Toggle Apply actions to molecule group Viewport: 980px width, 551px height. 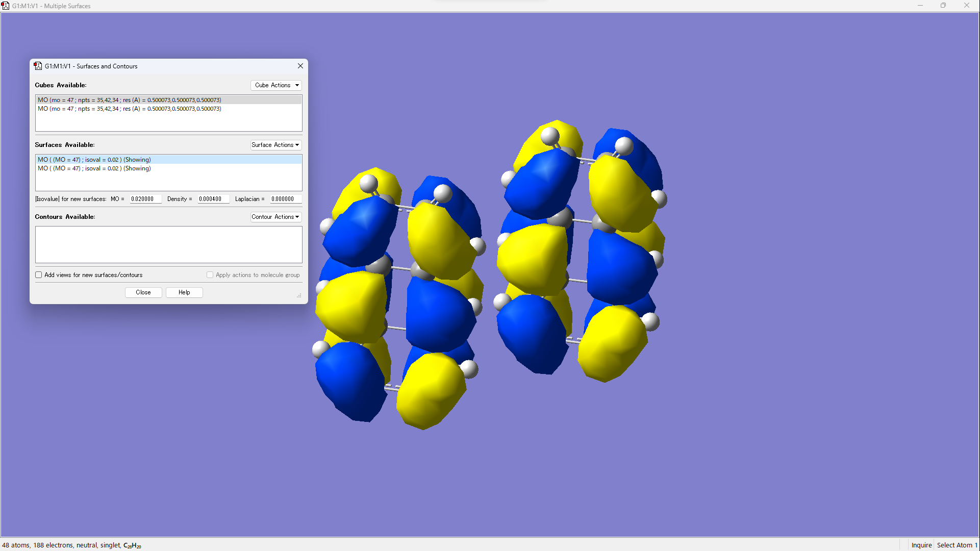pyautogui.click(x=210, y=275)
